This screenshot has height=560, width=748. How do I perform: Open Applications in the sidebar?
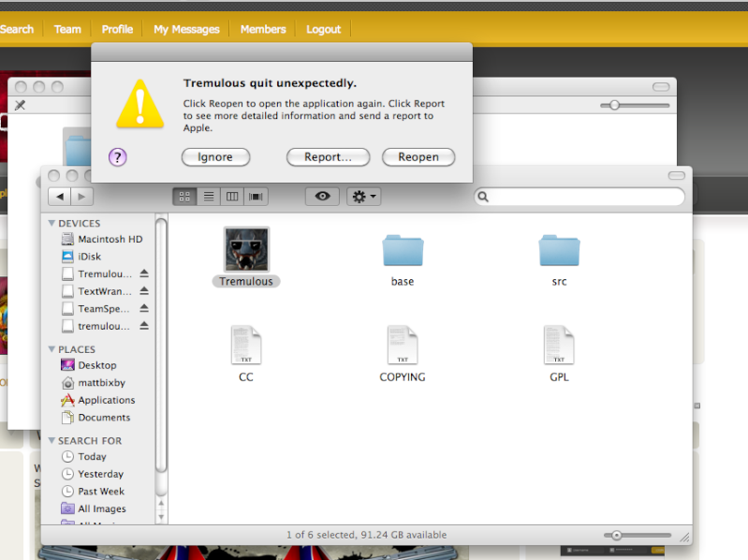coord(98,400)
